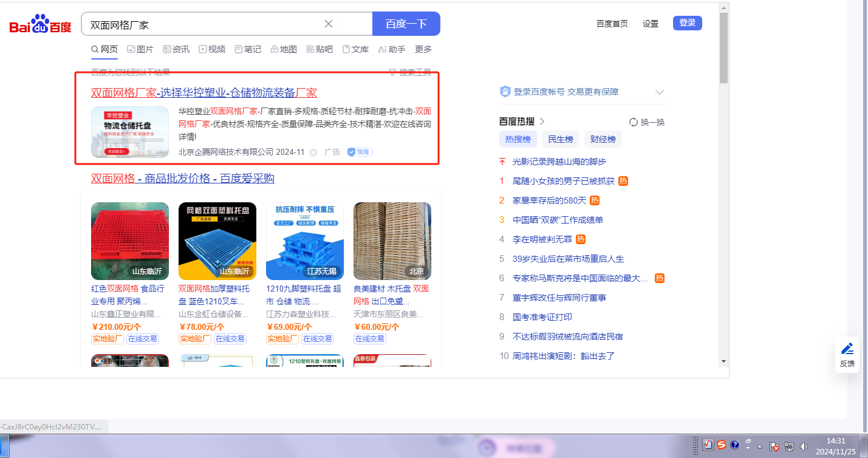Viewport: 868px width, 458px height.
Task: Click the 物流仓储托盘 ad thumbnail
Action: (130, 132)
